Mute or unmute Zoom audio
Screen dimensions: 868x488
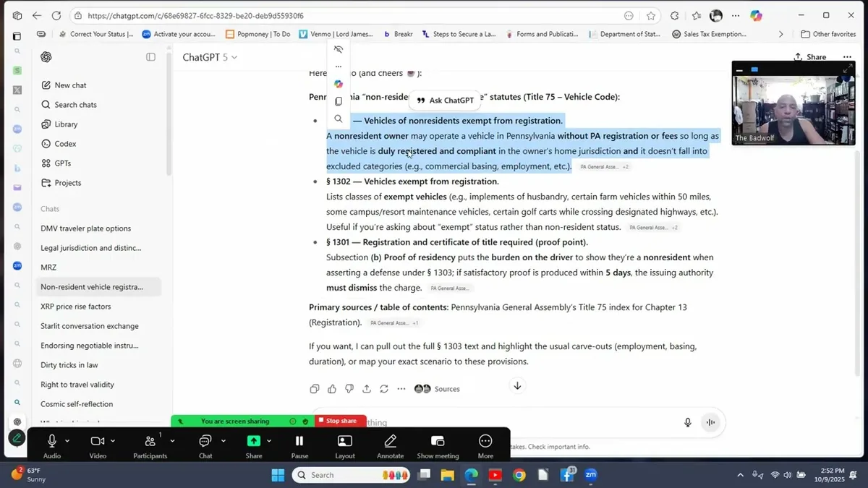coord(52,445)
